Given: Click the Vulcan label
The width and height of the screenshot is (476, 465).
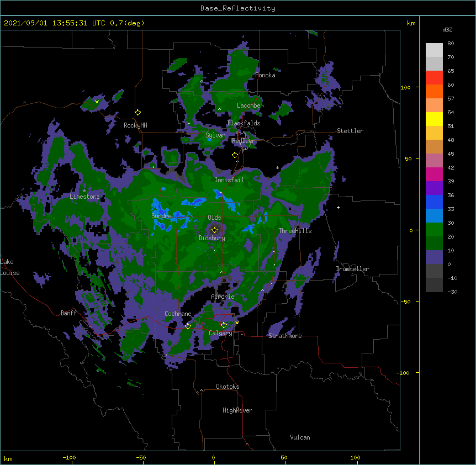Looking at the screenshot, I should point(300,437).
